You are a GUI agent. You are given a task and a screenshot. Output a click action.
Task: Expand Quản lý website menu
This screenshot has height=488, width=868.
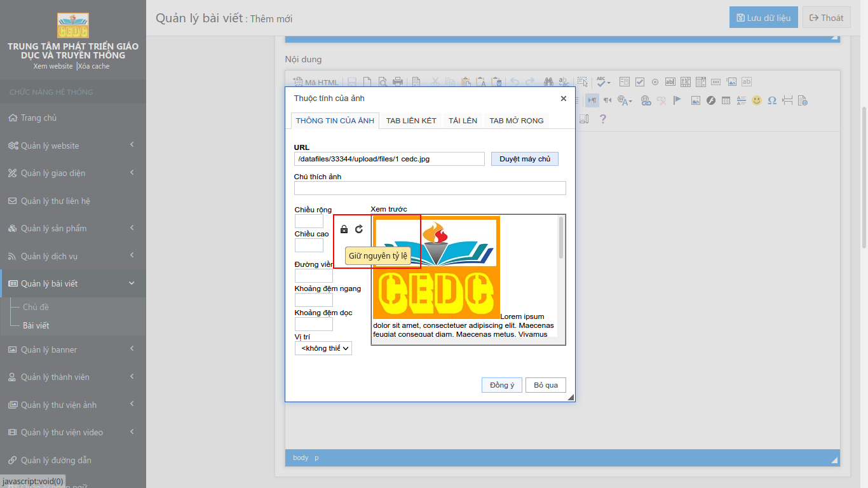click(x=73, y=146)
